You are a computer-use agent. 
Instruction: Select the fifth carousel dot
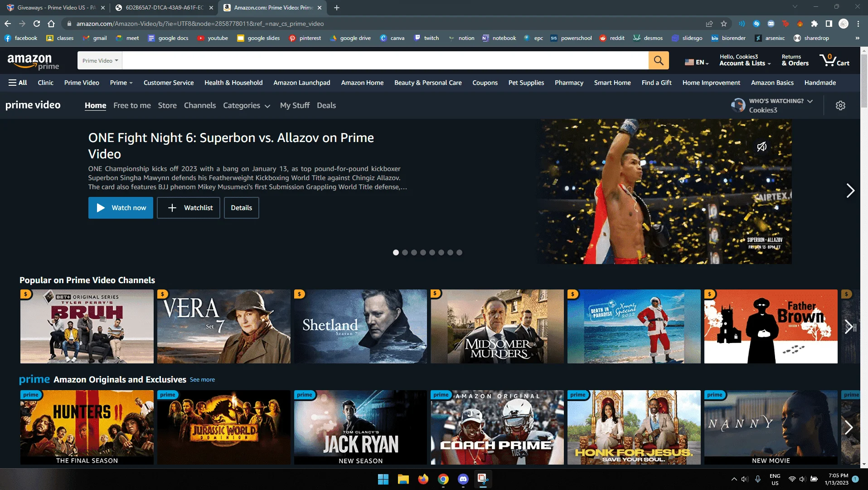(432, 253)
